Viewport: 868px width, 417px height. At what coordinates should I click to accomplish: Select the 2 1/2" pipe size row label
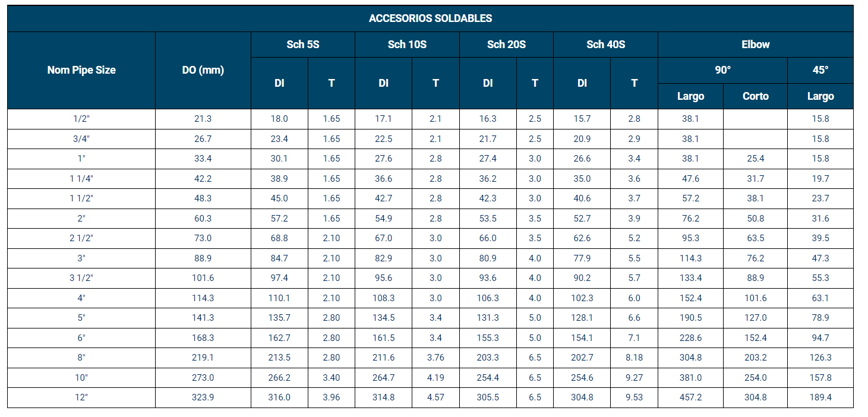pyautogui.click(x=81, y=238)
